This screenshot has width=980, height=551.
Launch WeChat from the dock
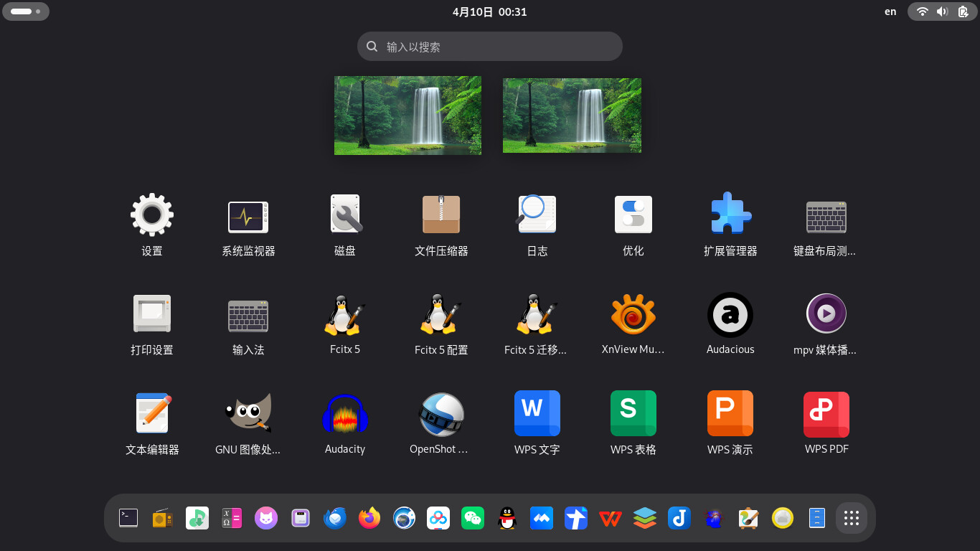point(473,518)
